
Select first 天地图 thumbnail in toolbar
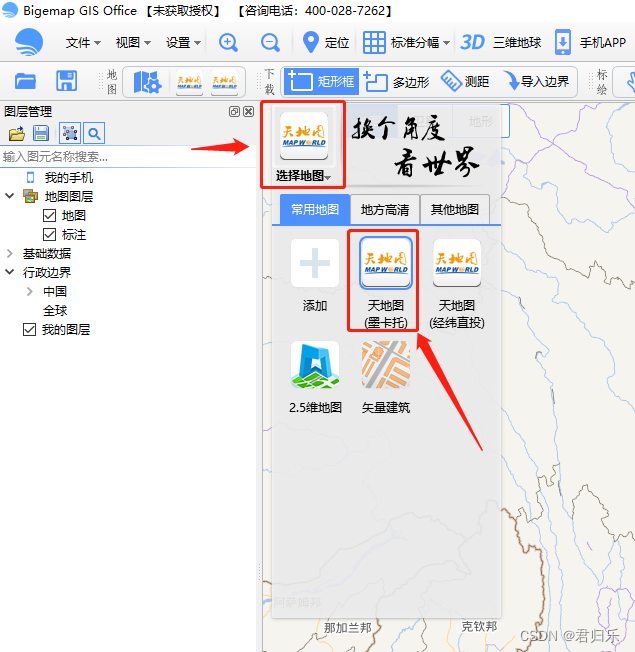tap(189, 82)
